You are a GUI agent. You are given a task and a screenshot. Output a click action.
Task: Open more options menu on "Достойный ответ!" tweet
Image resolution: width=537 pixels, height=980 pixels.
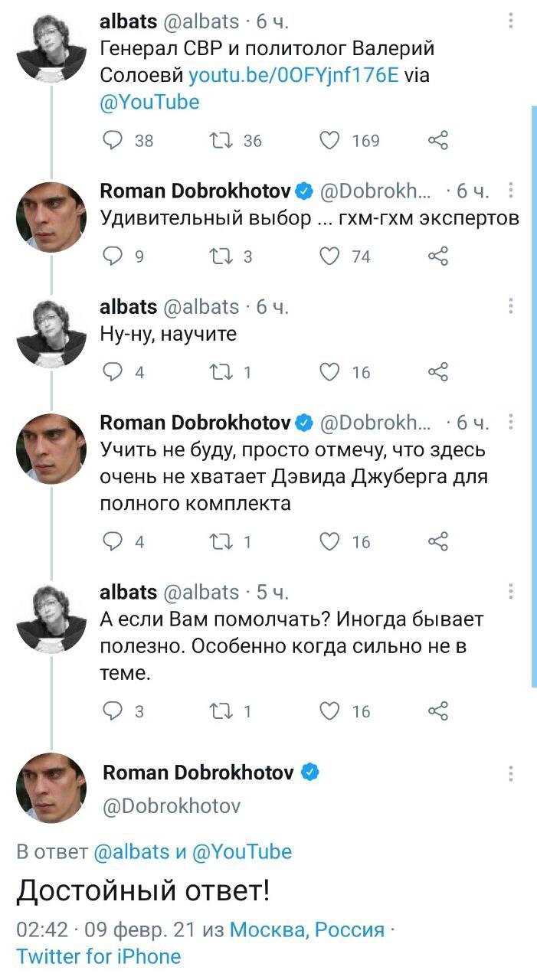pos(511,773)
